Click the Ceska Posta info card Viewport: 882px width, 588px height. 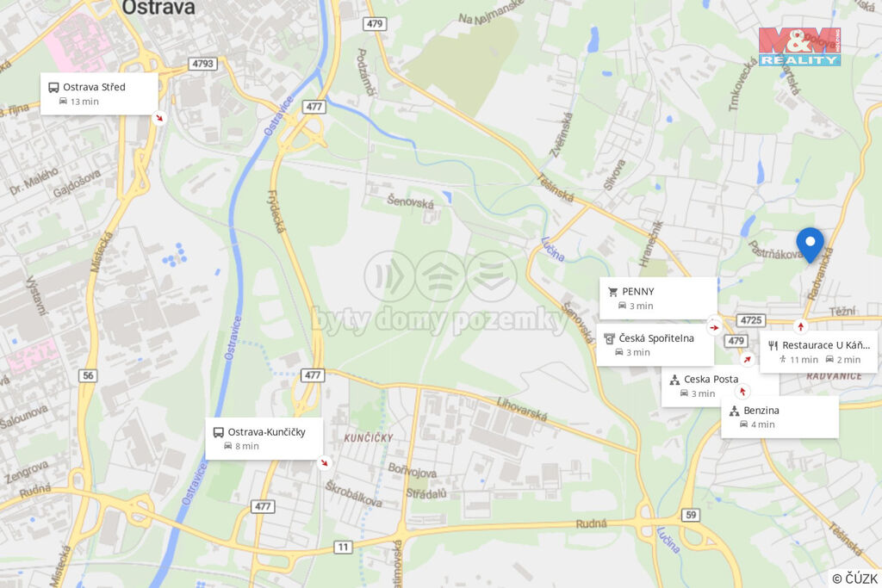click(x=720, y=386)
